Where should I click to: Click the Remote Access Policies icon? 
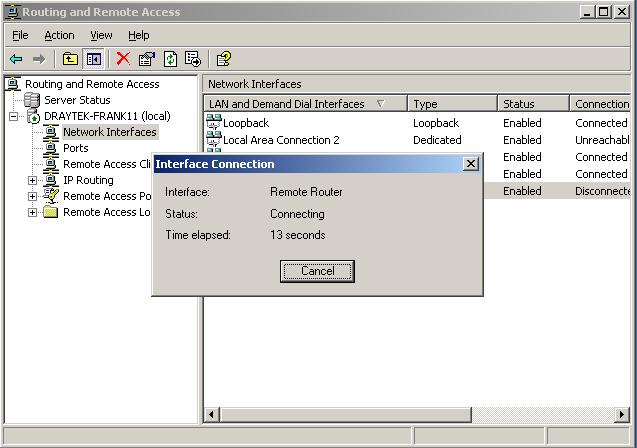pyautogui.click(x=51, y=196)
